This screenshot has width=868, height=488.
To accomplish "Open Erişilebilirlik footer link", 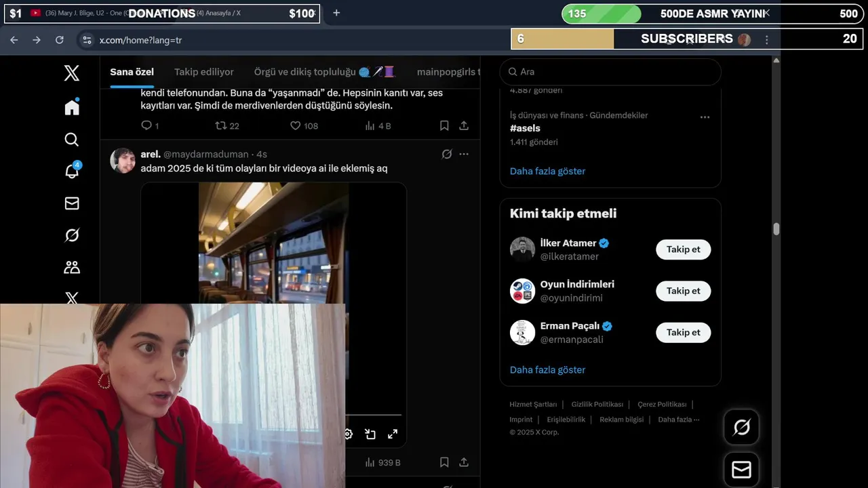I will coord(566,420).
